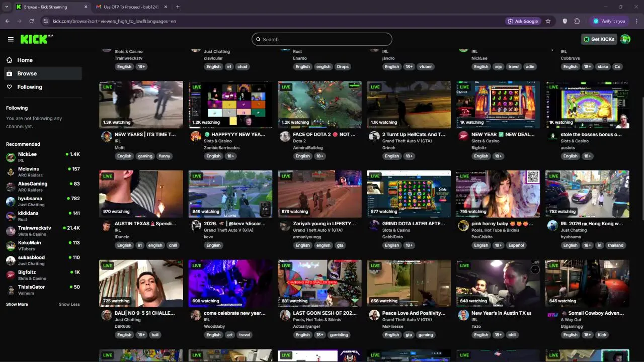Bookmark this page with the star
This screenshot has height=362, width=644.
coord(548,21)
